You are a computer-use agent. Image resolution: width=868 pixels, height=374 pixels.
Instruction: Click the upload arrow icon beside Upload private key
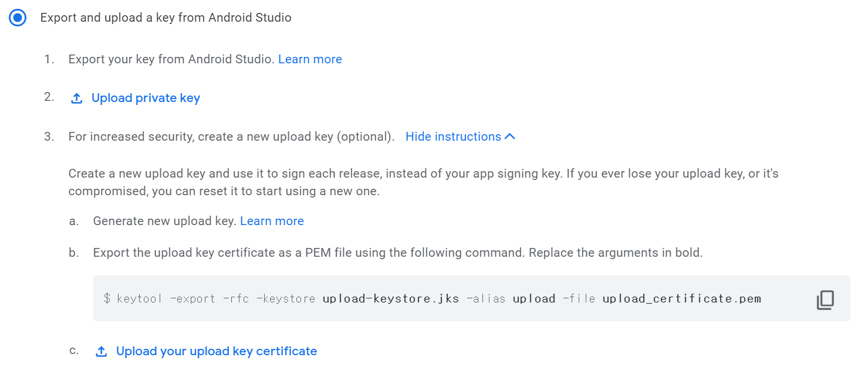[x=76, y=98]
